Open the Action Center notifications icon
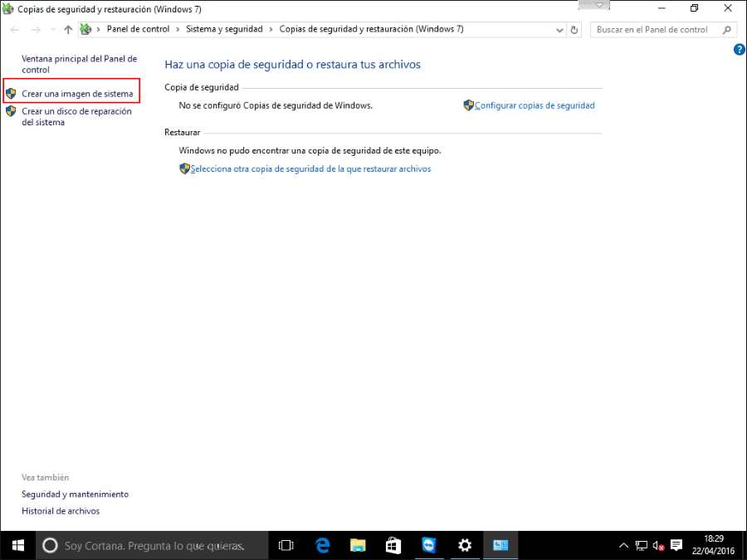Viewport: 747px width, 560px height. 676,546
